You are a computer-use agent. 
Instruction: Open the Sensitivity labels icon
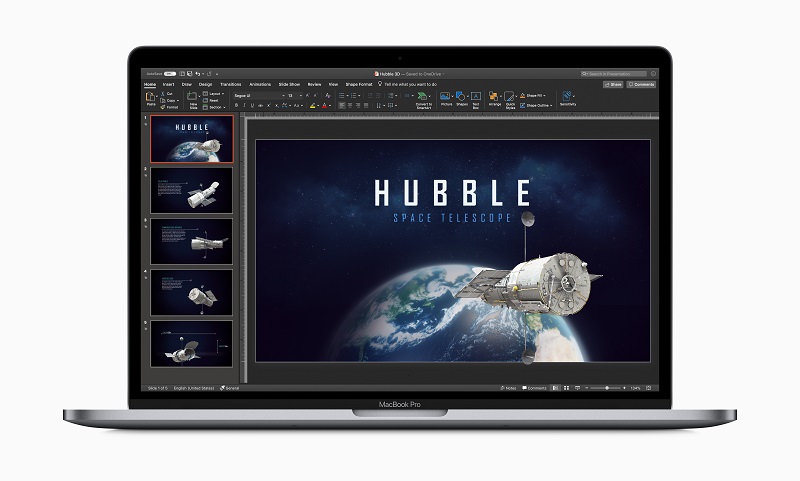pyautogui.click(x=567, y=96)
